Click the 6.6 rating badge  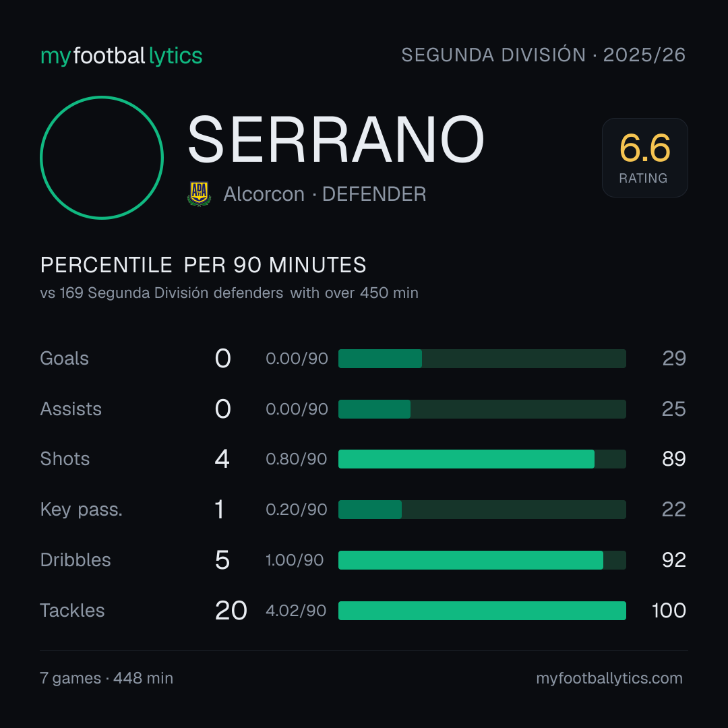645,157
